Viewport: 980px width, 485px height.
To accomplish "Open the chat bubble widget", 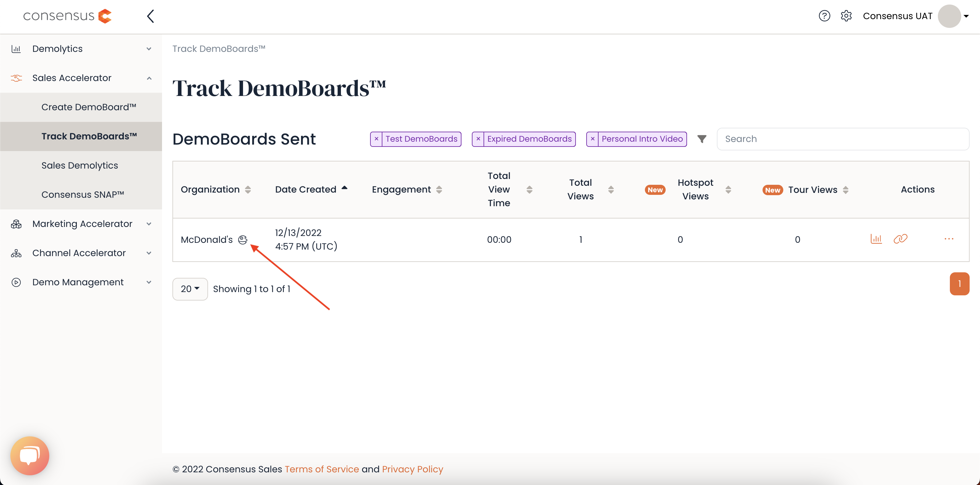I will pos(30,455).
